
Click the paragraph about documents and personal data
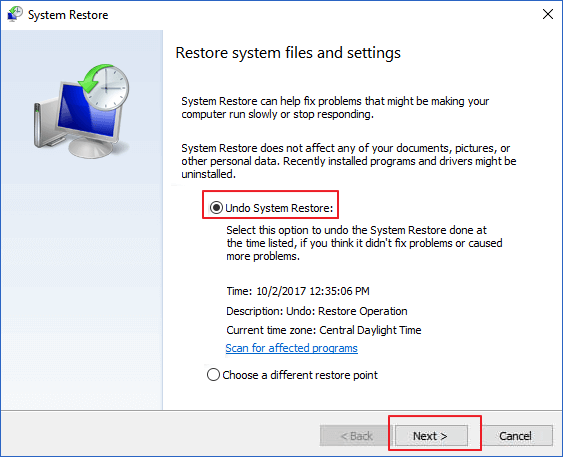[x=349, y=161]
